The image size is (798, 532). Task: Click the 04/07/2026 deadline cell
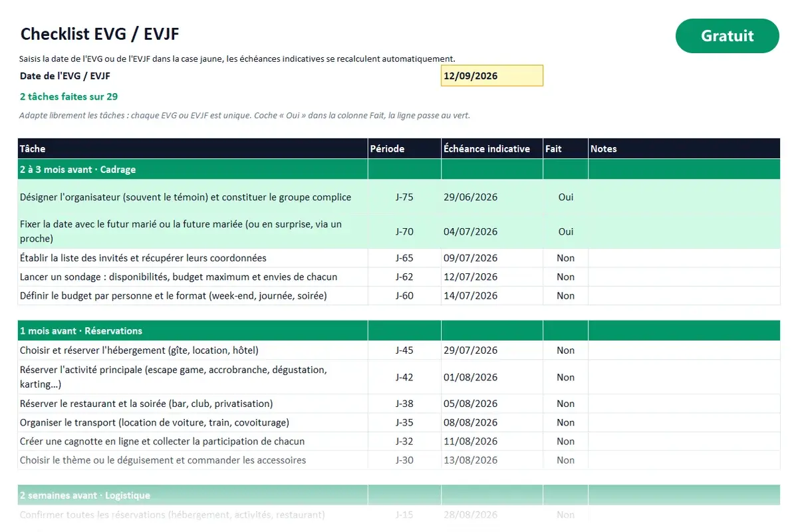(492, 231)
